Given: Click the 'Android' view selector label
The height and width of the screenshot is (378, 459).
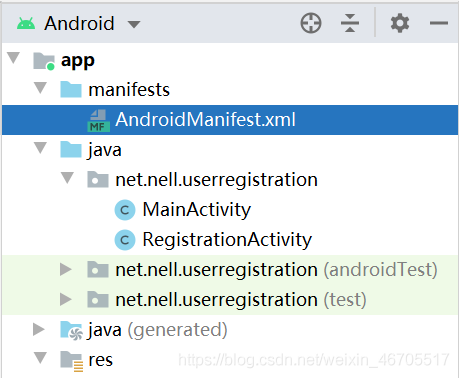Looking at the screenshot, I should (79, 23).
